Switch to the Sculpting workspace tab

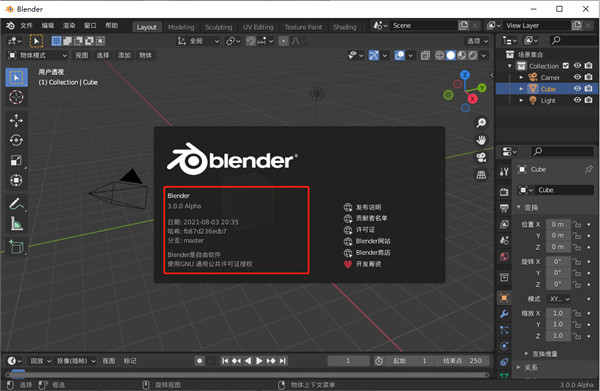coord(218,27)
